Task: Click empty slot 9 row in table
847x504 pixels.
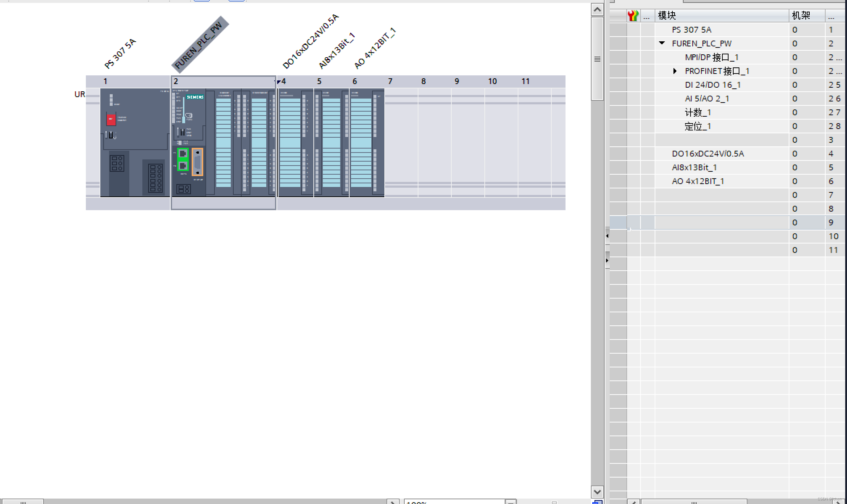Action: pyautogui.click(x=721, y=222)
